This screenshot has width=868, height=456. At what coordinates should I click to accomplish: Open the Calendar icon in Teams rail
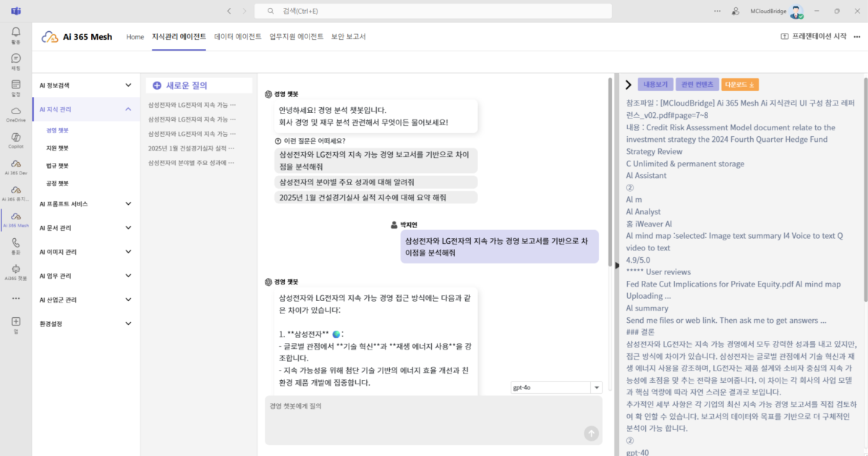(x=16, y=85)
